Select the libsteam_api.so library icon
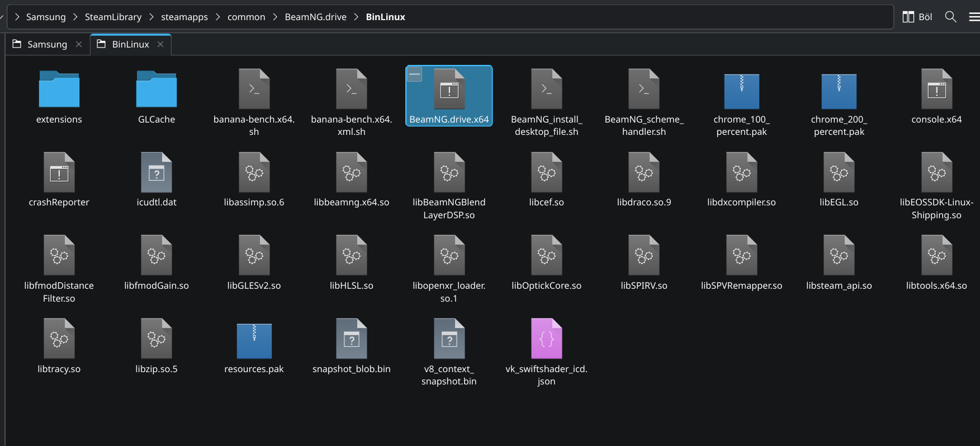 click(x=839, y=255)
